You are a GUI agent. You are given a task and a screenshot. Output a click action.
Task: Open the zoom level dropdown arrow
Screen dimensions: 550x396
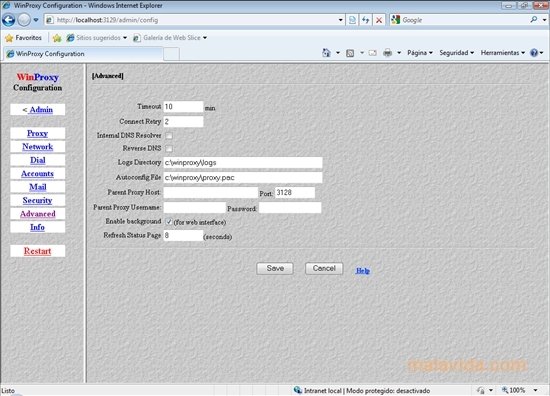(x=535, y=390)
